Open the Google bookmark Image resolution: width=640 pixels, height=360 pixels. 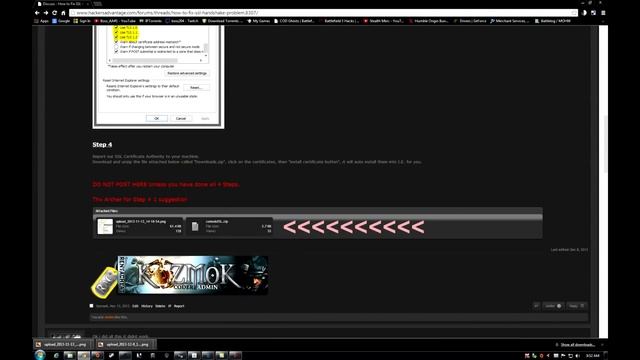(x=61, y=21)
